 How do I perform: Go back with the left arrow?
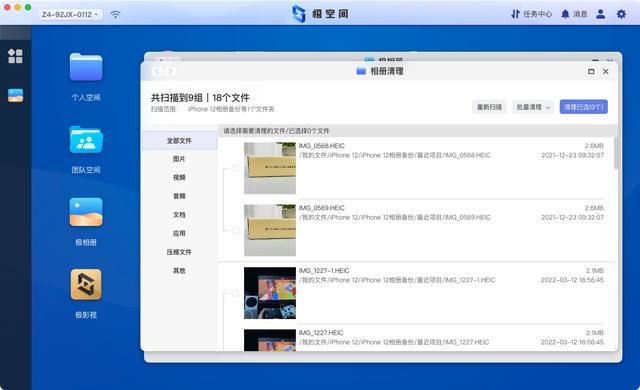point(157,71)
